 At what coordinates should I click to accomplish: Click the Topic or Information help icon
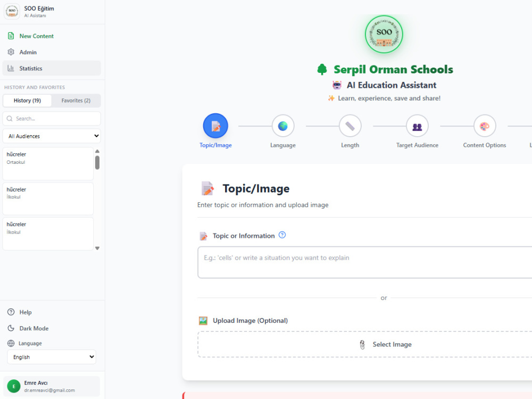tap(282, 235)
